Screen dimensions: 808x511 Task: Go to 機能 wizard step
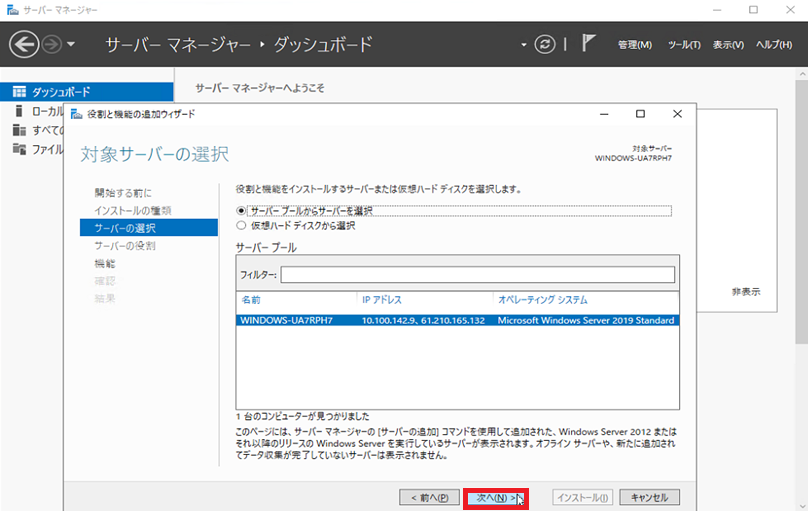point(105,263)
